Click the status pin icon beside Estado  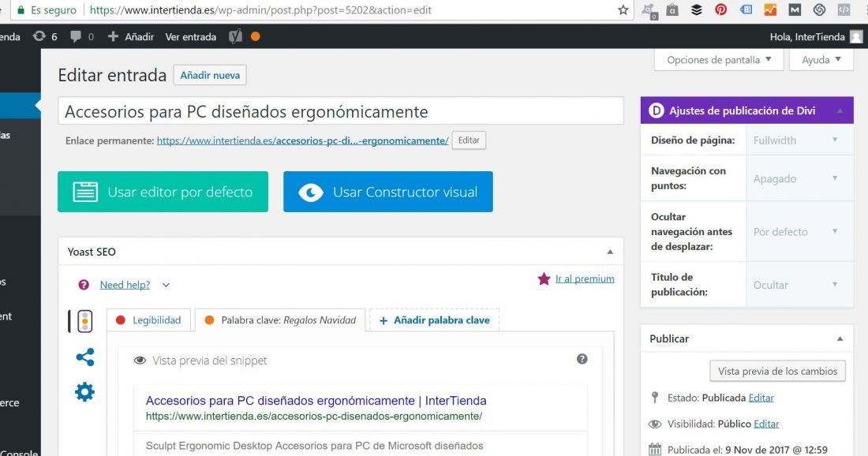[655, 398]
